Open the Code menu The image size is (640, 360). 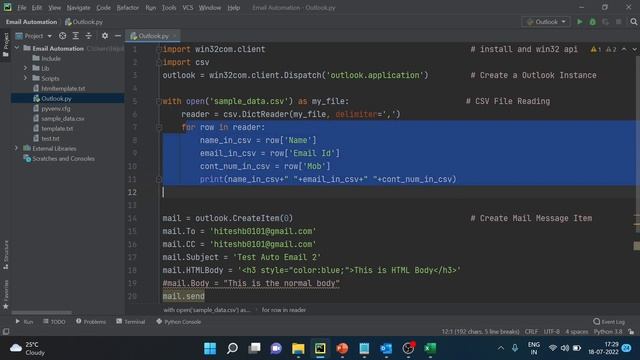pos(103,8)
